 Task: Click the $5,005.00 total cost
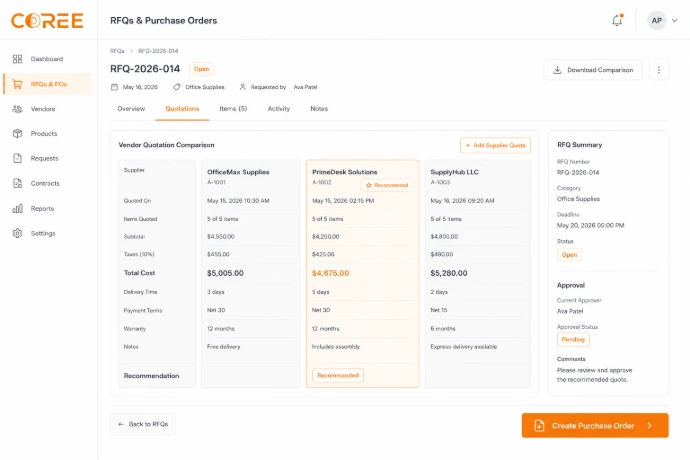[225, 273]
